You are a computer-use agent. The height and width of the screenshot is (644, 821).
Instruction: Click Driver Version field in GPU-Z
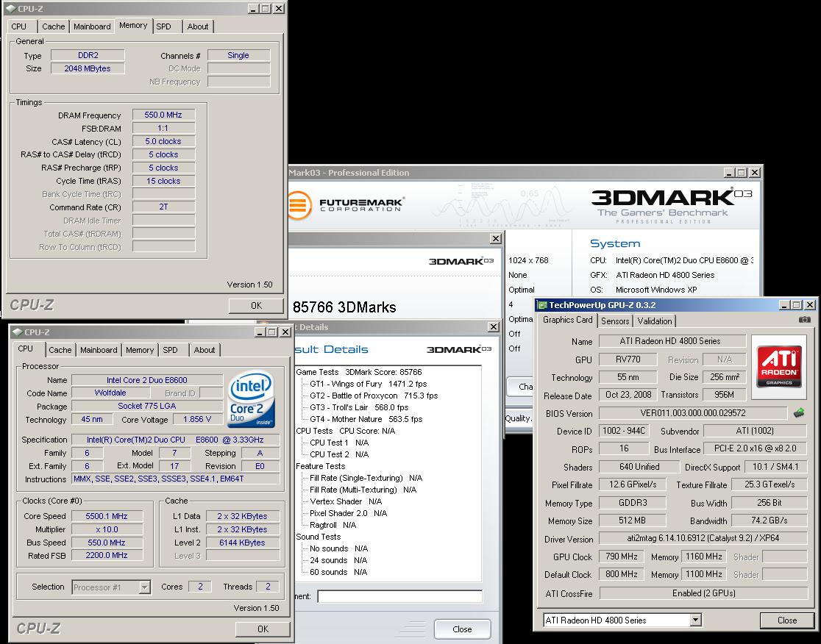click(703, 538)
